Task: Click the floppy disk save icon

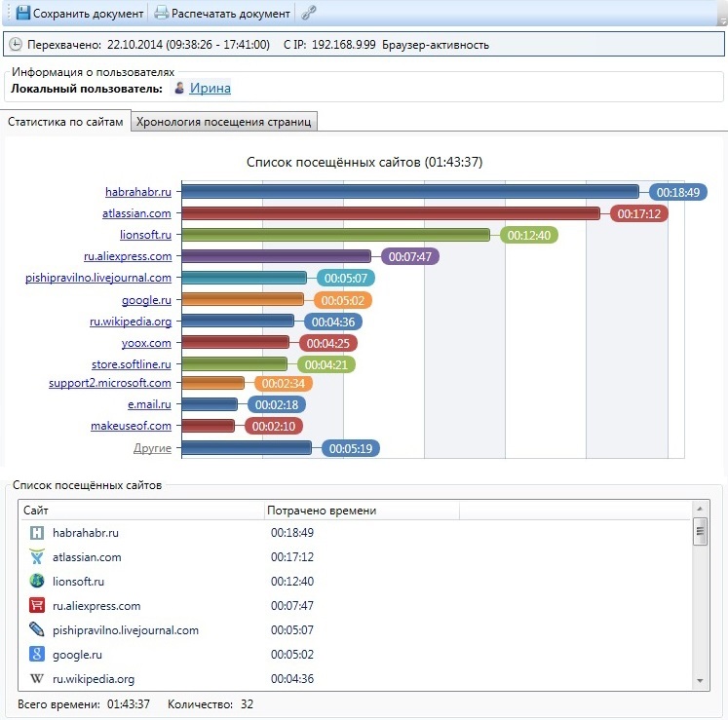Action: pyautogui.click(x=22, y=13)
